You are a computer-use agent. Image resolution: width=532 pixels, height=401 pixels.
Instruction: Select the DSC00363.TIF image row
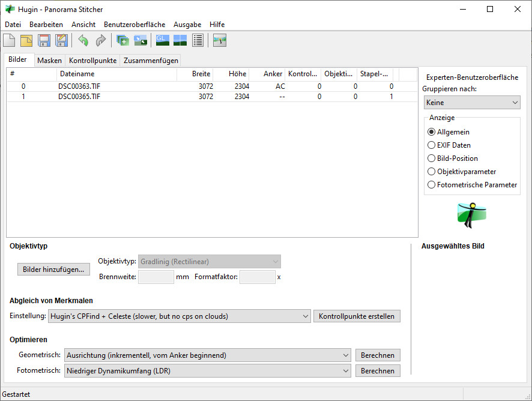(x=212, y=86)
